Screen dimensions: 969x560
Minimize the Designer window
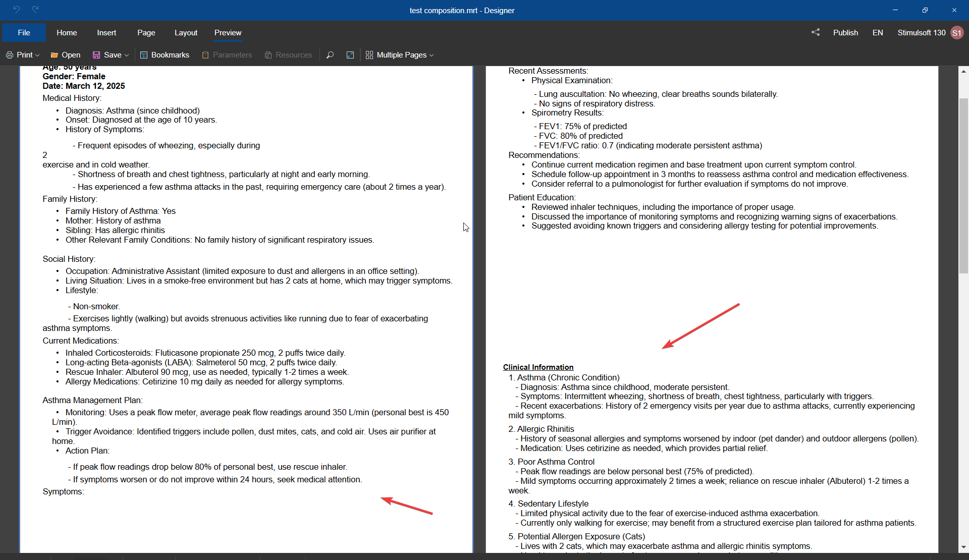point(895,10)
